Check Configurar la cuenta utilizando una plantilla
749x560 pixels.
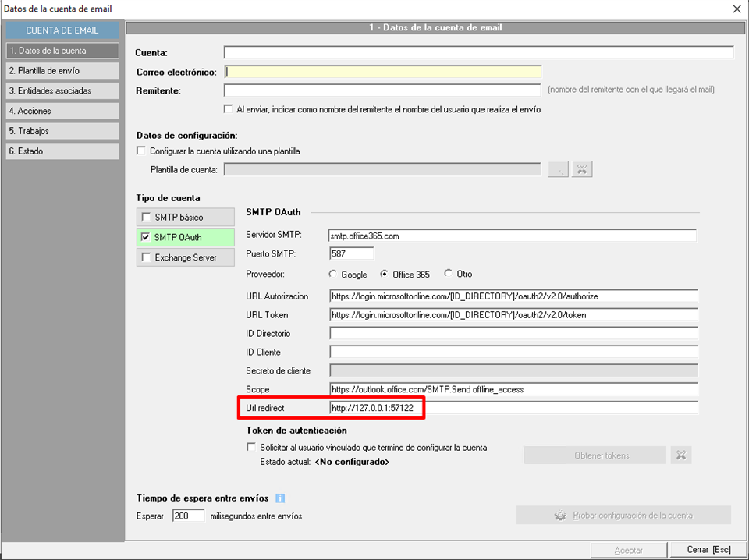tap(141, 151)
